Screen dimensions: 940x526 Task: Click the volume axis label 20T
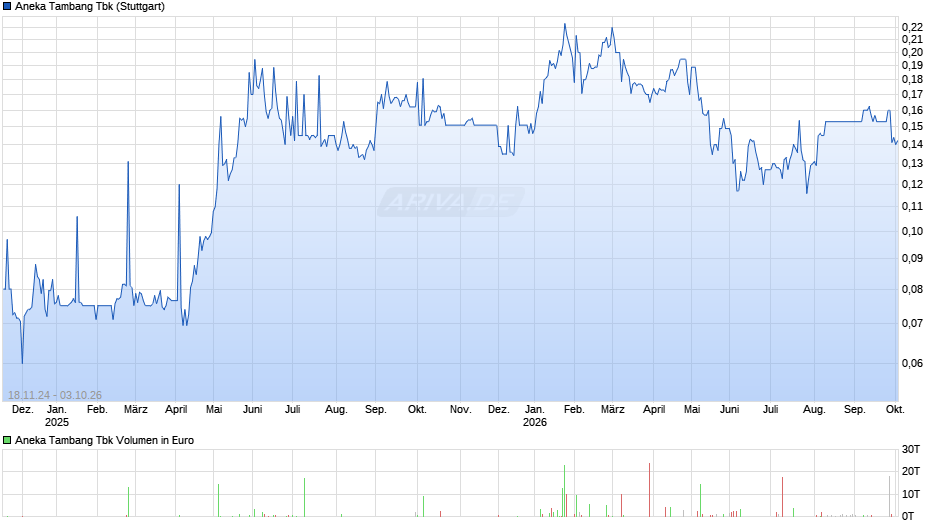[x=911, y=471]
